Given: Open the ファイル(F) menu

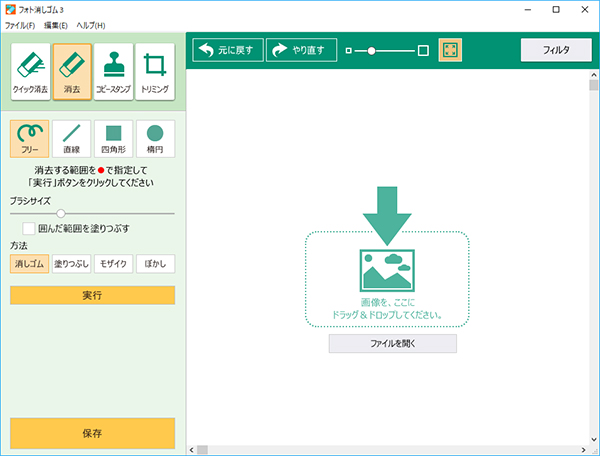Looking at the screenshot, I should point(19,25).
